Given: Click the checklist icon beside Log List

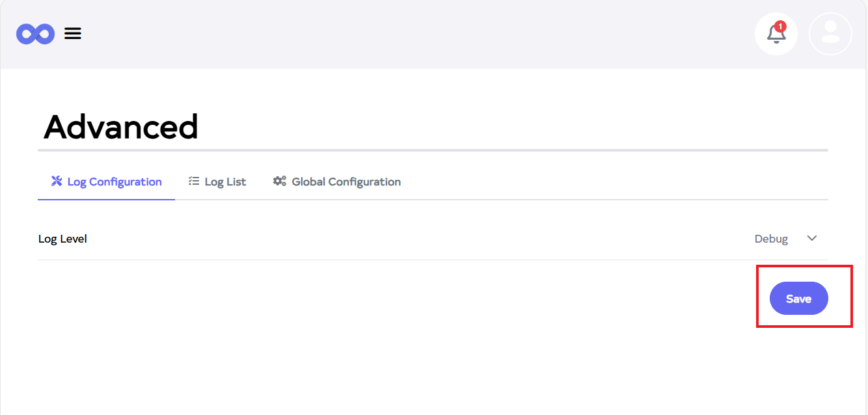Looking at the screenshot, I should pos(194,181).
